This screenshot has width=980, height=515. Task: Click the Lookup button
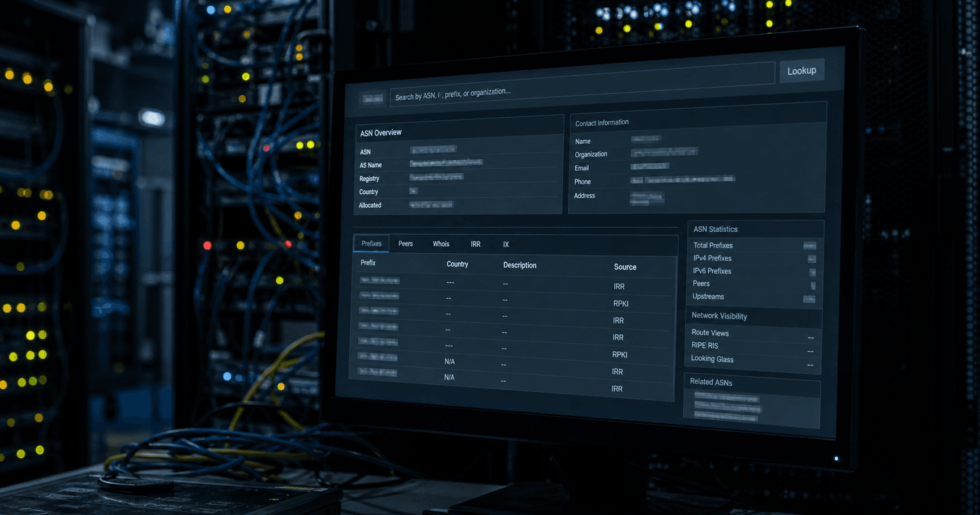coord(802,71)
